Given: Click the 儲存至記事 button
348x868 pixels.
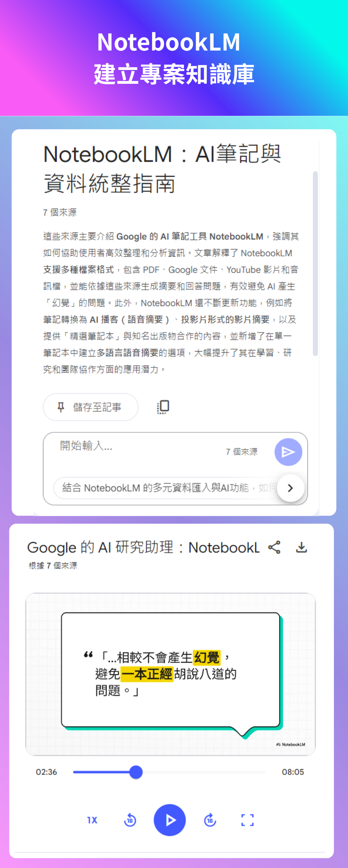Looking at the screenshot, I should (91, 407).
